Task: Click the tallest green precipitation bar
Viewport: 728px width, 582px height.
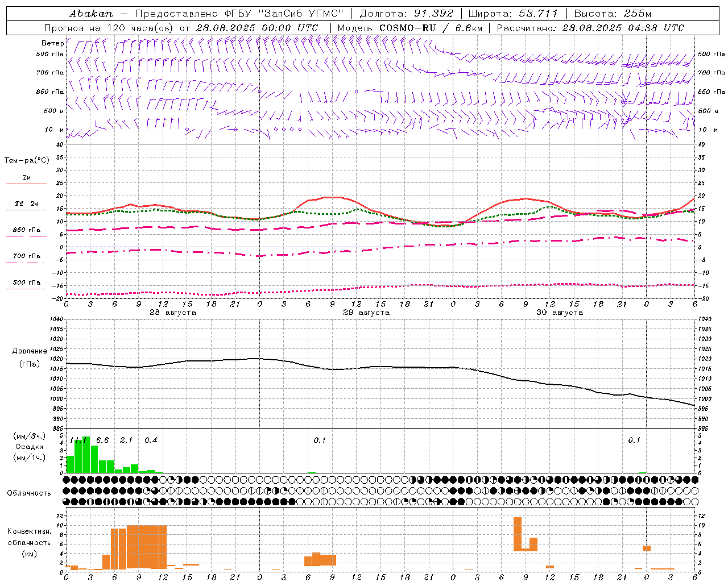Action: click(x=86, y=455)
